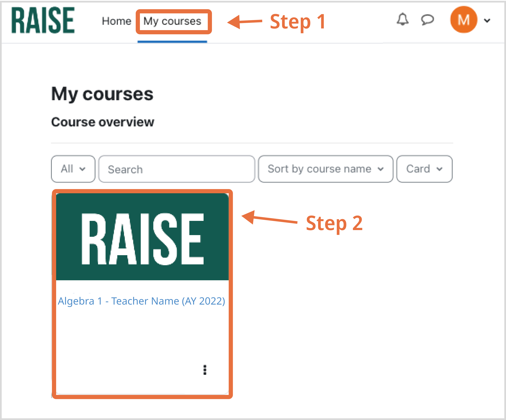
Task: Click the green RAISE course card image
Action: click(x=142, y=237)
